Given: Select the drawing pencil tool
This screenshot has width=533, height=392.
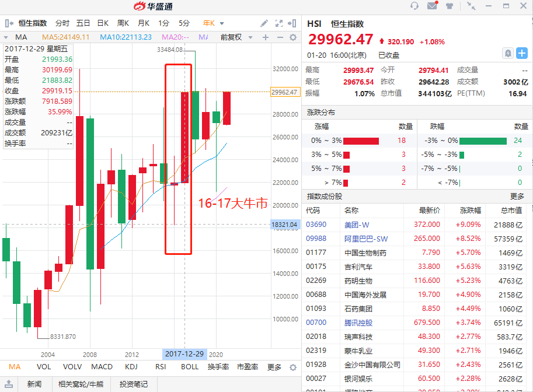Looking at the screenshot, I should 264,23.
